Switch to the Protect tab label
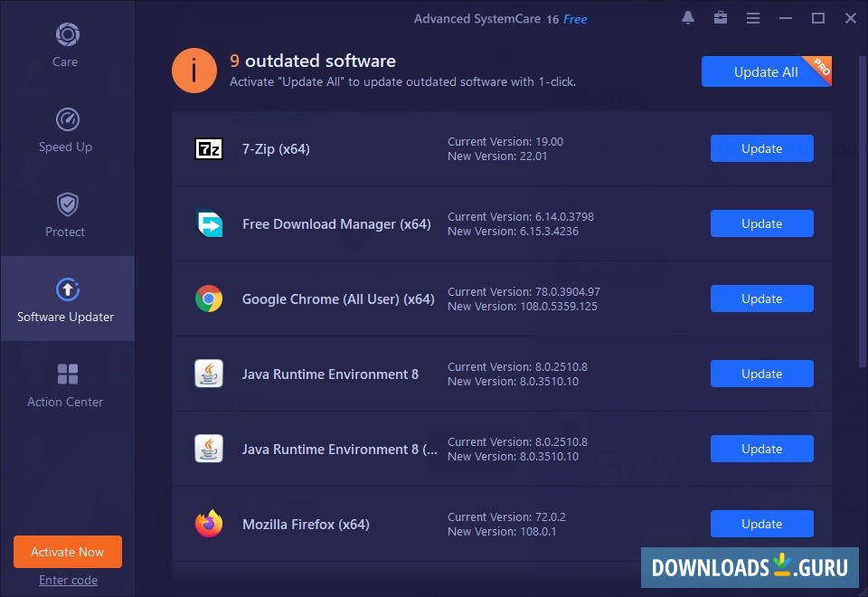The height and width of the screenshot is (597, 868). pos(65,232)
